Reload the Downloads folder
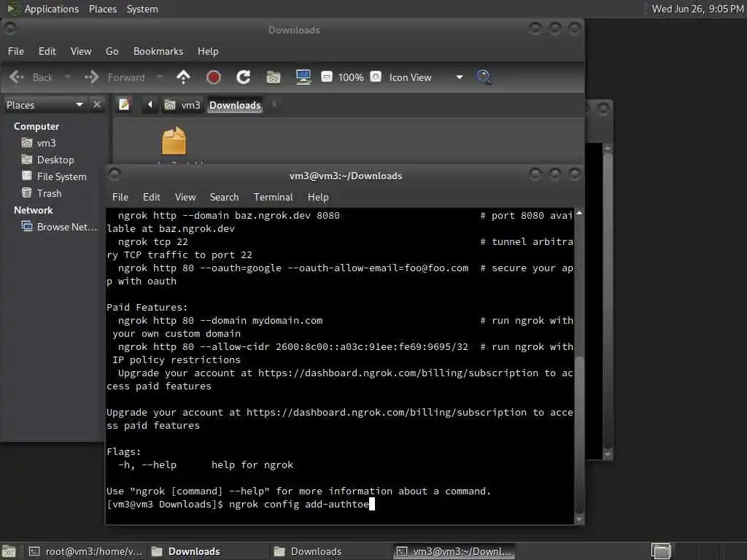747x560 pixels. pos(244,77)
